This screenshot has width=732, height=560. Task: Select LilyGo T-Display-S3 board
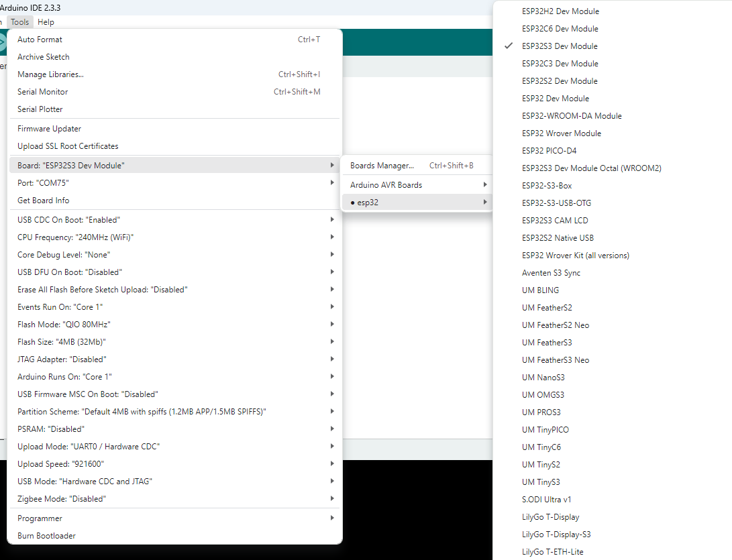pyautogui.click(x=556, y=535)
